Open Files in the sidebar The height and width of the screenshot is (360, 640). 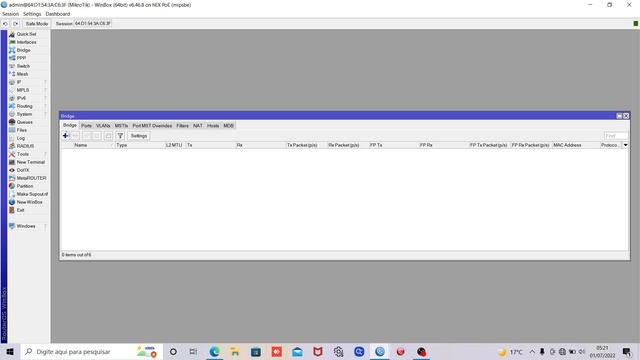22,130
